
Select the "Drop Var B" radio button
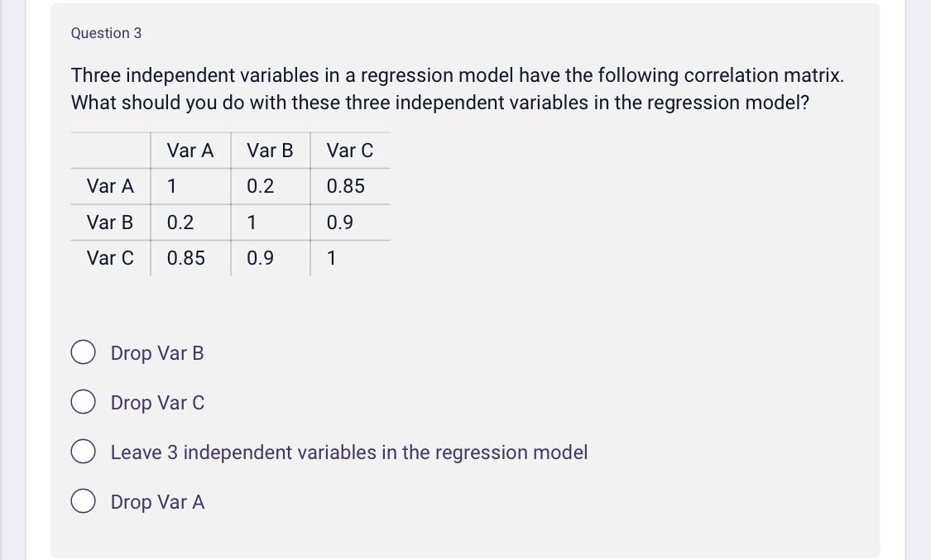tap(83, 352)
